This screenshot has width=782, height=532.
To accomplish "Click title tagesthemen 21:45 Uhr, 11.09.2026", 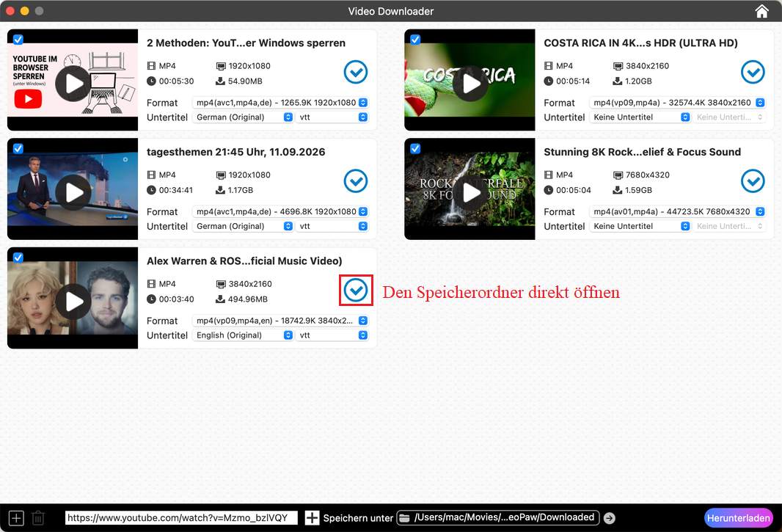I will click(x=236, y=152).
